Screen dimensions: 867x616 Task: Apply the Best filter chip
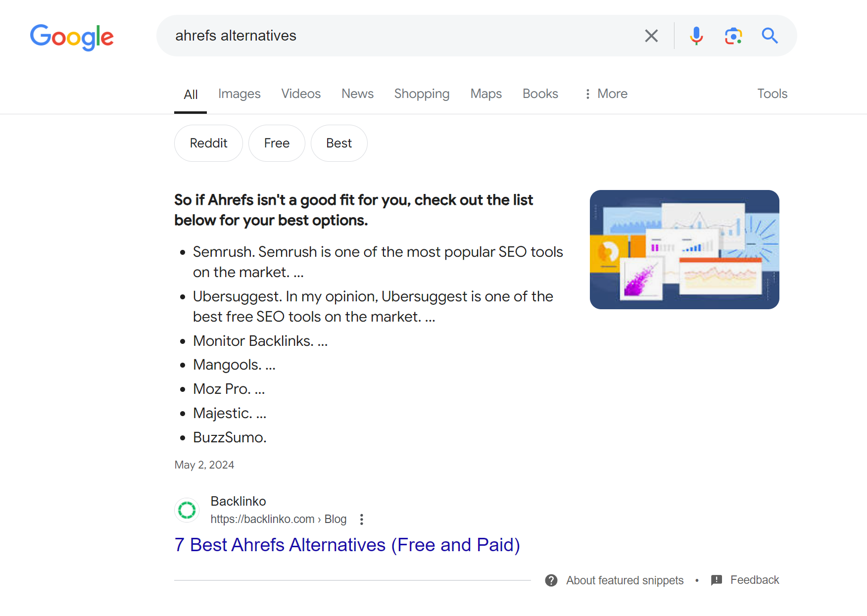[339, 143]
